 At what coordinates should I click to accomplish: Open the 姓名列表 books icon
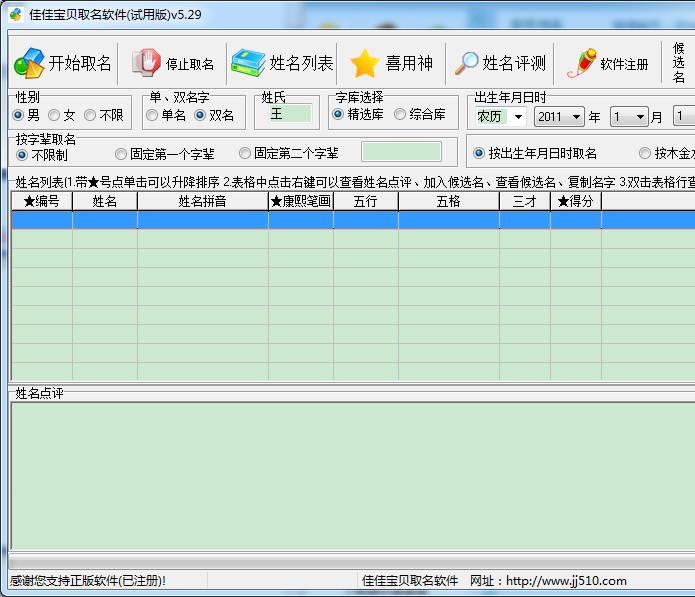(248, 63)
